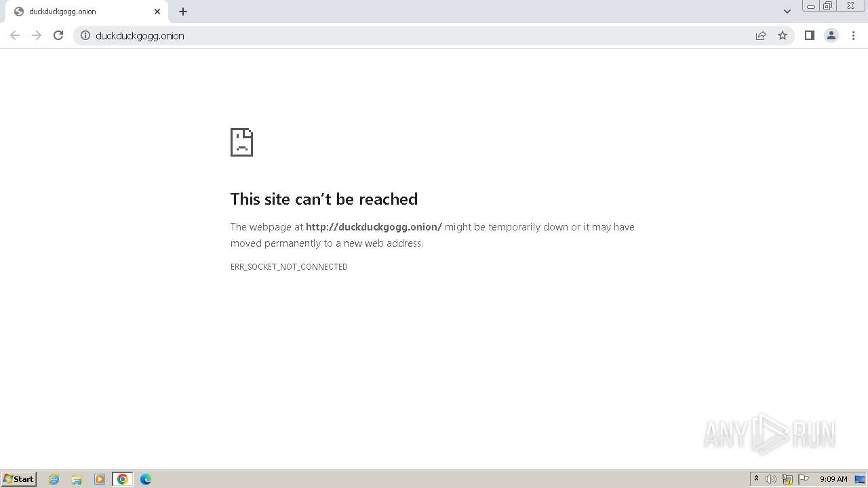Open Chrome three-dot menu
Image resolution: width=868 pixels, height=488 pixels.
[x=854, y=35]
